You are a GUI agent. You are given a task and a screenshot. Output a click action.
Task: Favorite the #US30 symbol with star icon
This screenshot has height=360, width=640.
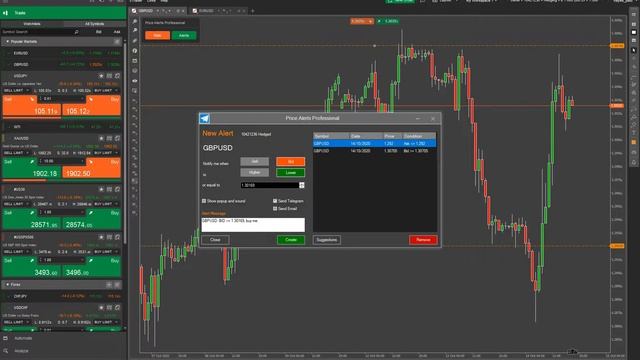[x=101, y=189]
